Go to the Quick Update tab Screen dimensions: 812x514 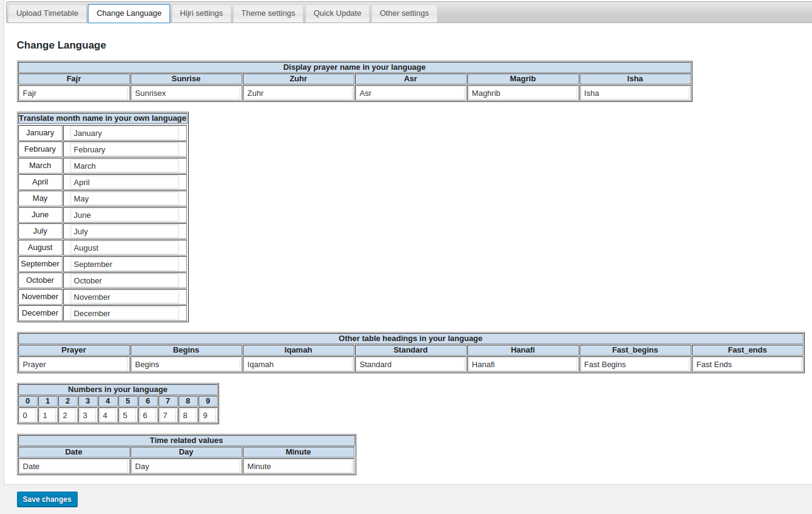[x=337, y=13]
